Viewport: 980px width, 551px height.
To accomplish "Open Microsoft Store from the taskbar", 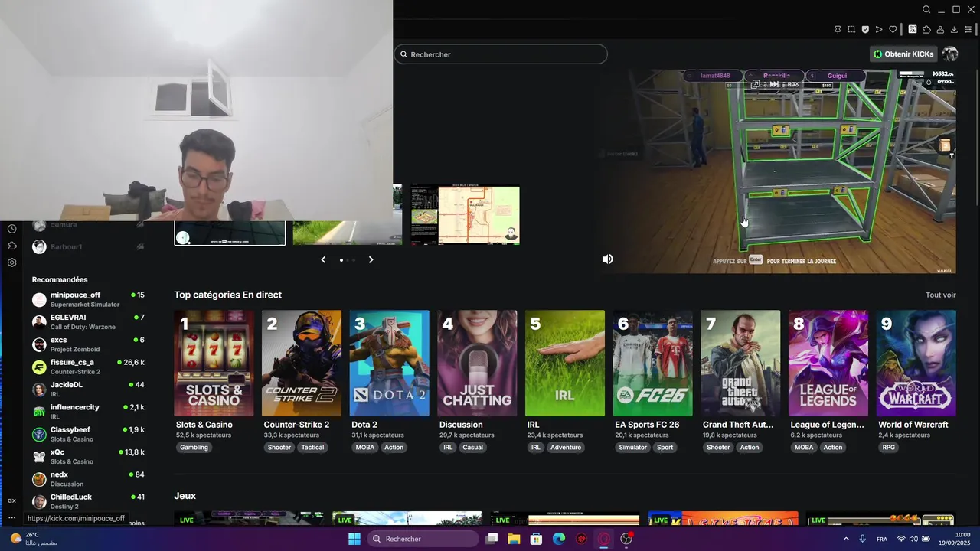I will (x=536, y=539).
